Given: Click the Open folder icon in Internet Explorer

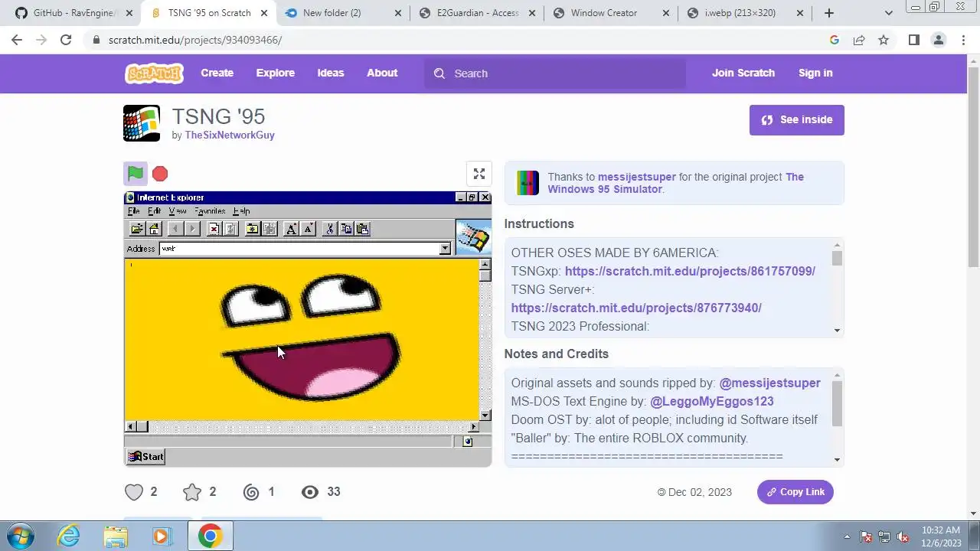Looking at the screenshot, I should tap(137, 229).
